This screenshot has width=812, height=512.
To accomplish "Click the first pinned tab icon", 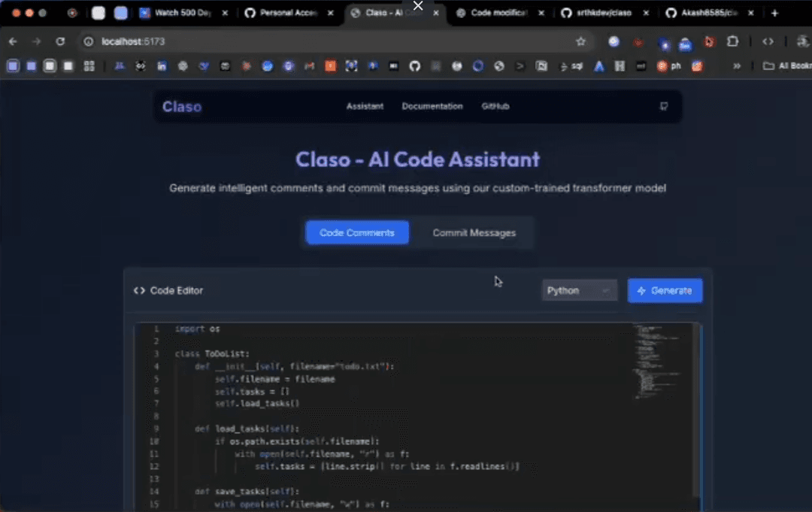I will tap(72, 13).
